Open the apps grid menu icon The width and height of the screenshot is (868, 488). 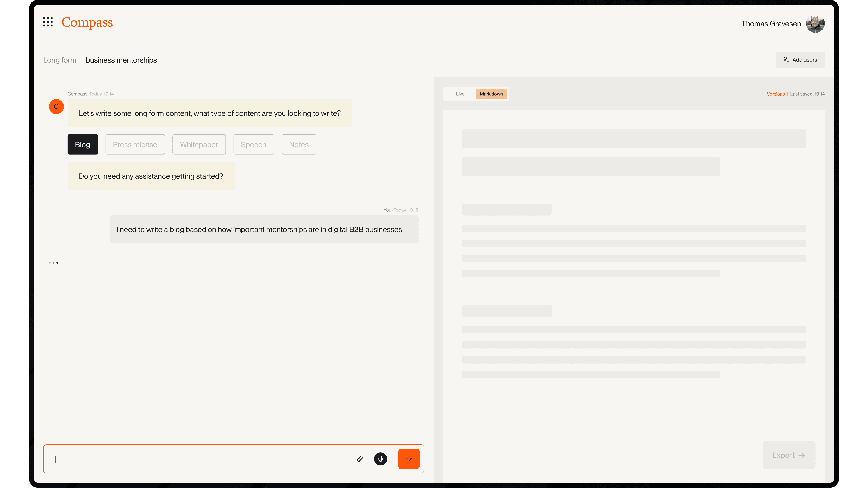pos(48,22)
